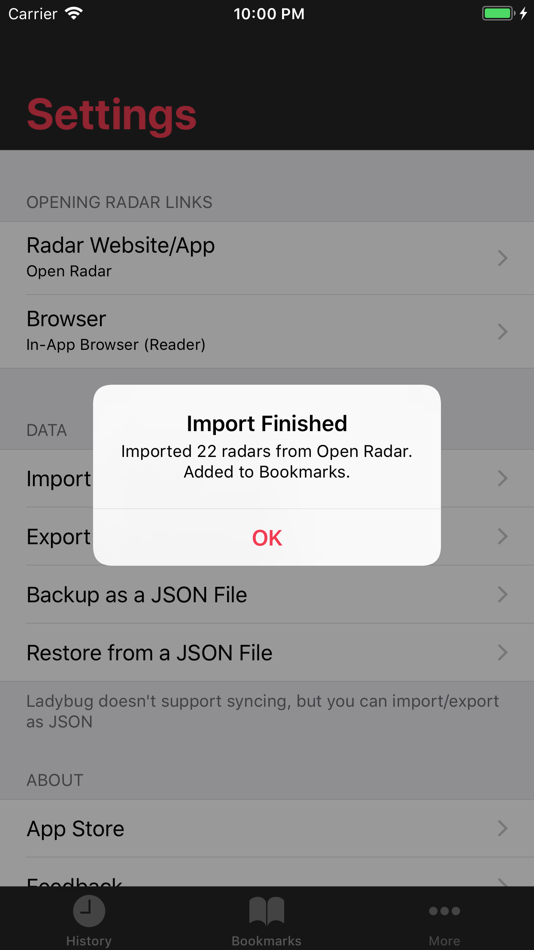Tap chevron next to App Store
The width and height of the screenshot is (534, 950).
[x=502, y=828]
